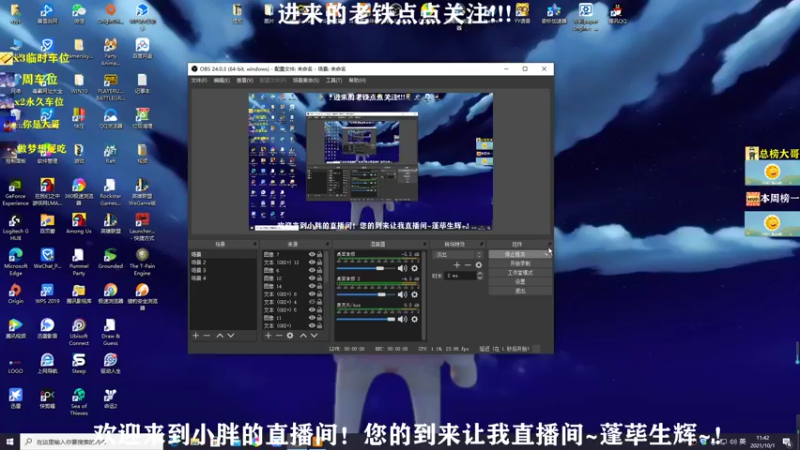Add a transition with plus icon
Screen dimensions: 800x450
[457, 265]
